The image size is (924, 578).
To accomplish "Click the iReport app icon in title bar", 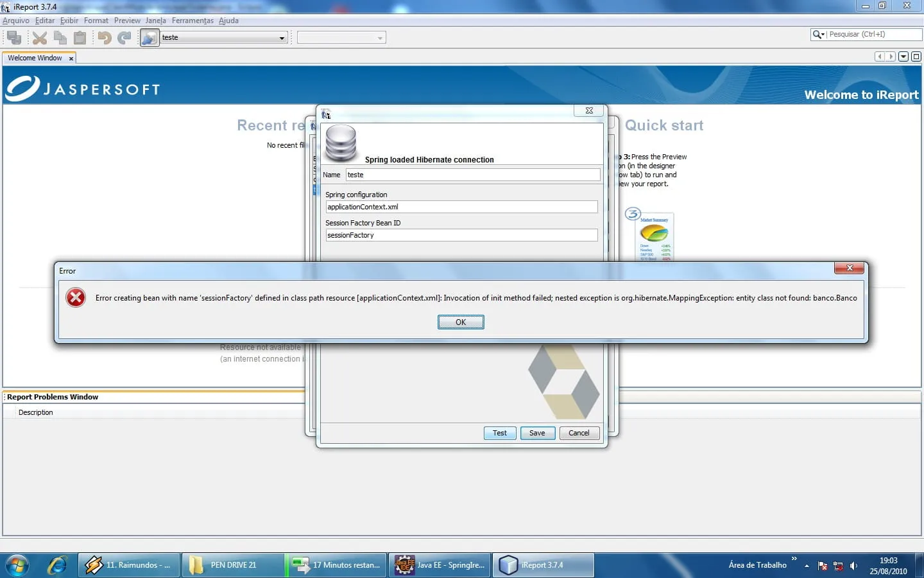I will (x=6, y=7).
